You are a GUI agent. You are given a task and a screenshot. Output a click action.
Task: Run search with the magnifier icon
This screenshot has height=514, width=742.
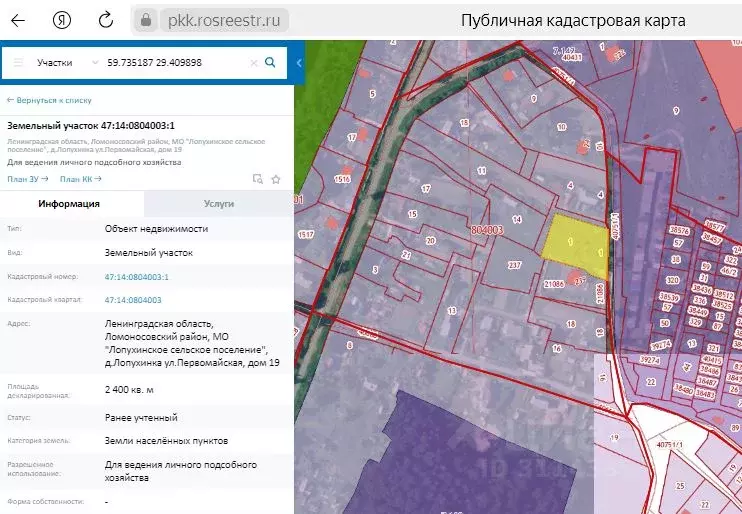click(x=270, y=62)
